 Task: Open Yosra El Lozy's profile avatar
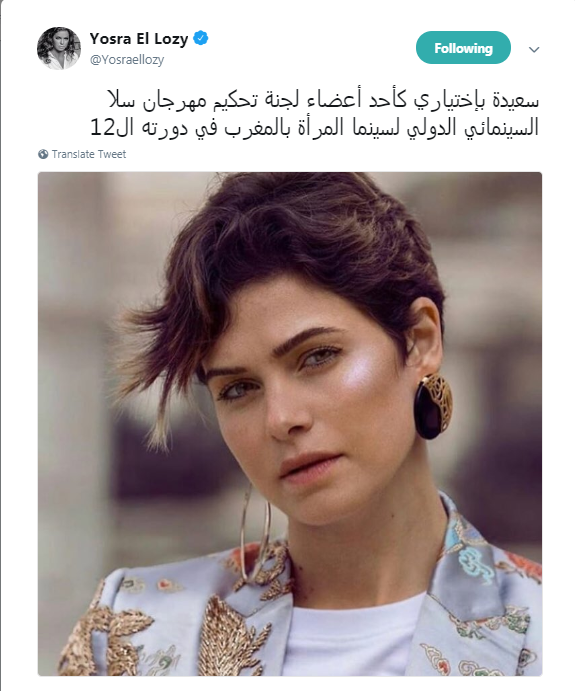(59, 48)
